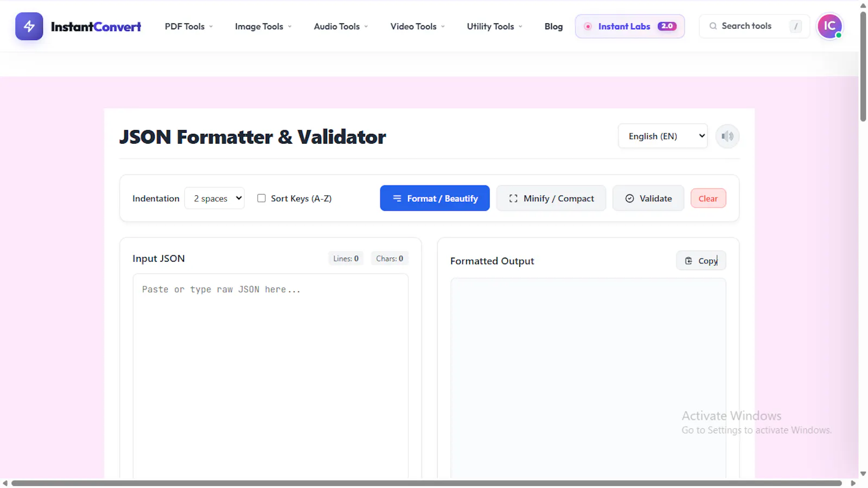Image resolution: width=868 pixels, height=488 pixels.
Task: Expand the PDF Tools menu
Action: click(x=189, y=27)
